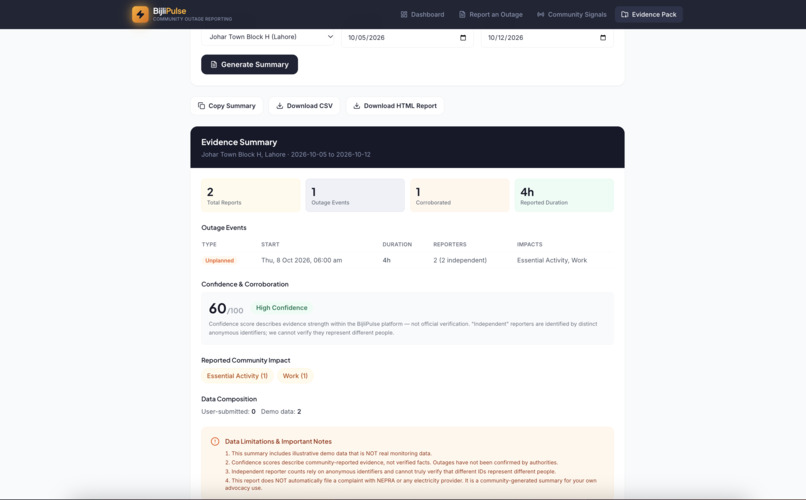Viewport: 806px width, 500px height.
Task: Click the Outage Events stat card
Action: [x=355, y=195]
